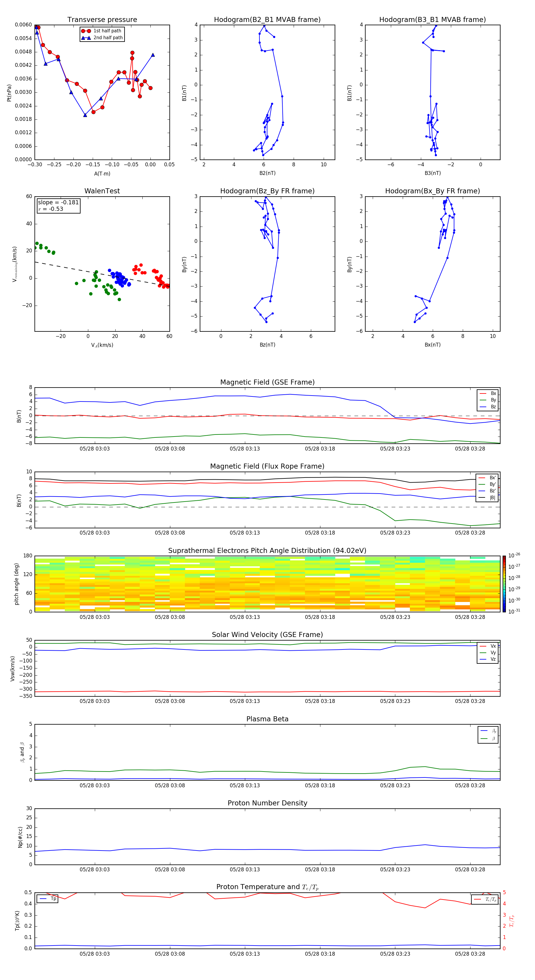The image size is (535, 980).
Task: Click the "Proton Temperature and Te/Tp" title
Action: pos(267,887)
